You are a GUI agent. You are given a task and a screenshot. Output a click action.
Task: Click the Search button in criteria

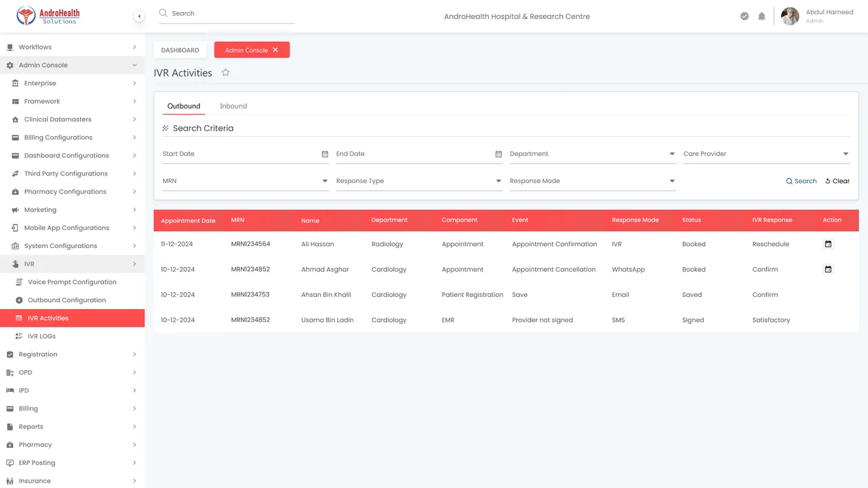[801, 181]
